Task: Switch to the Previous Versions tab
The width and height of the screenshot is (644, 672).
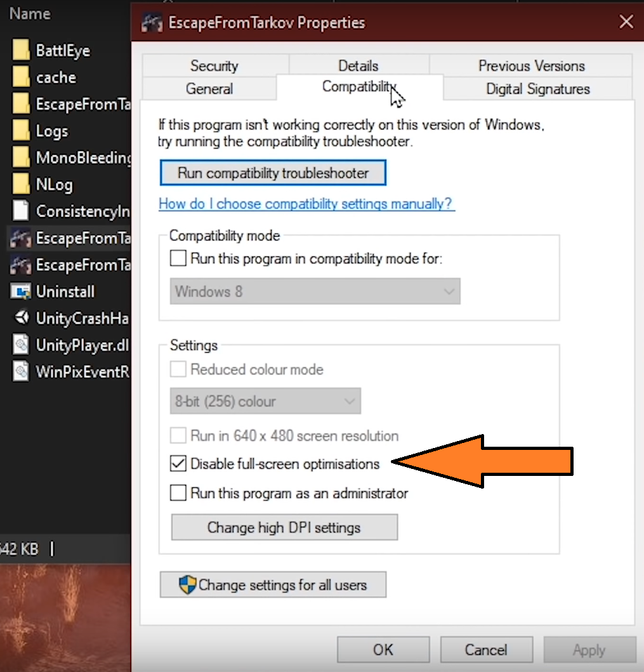Action: click(531, 65)
